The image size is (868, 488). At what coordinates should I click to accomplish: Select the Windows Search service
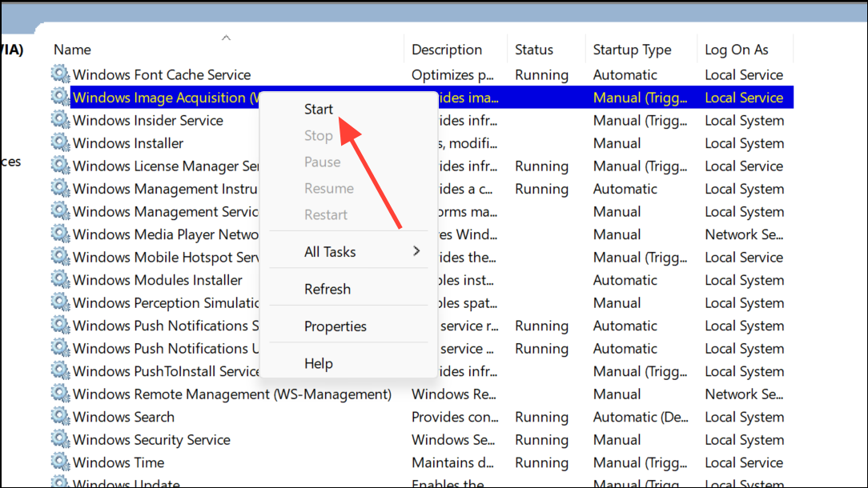pyautogui.click(x=123, y=417)
